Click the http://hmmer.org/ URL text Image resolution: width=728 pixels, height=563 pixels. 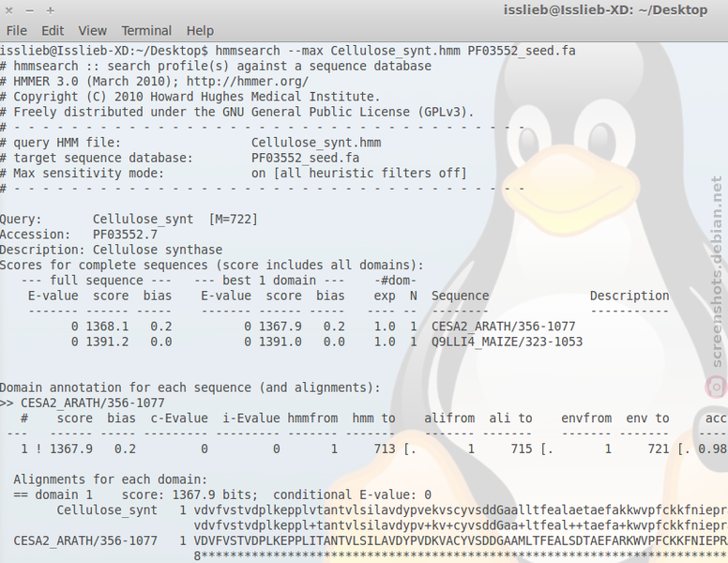(248, 82)
